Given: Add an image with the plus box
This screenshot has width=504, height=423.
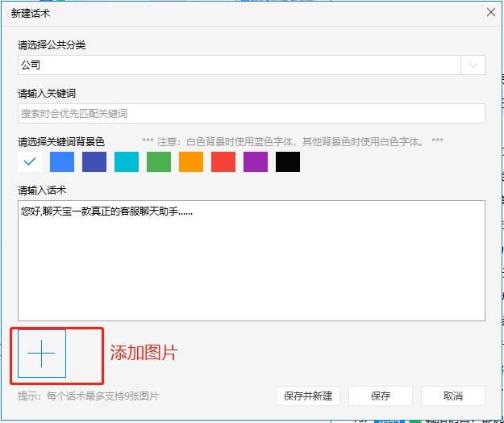Looking at the screenshot, I should point(42,354).
